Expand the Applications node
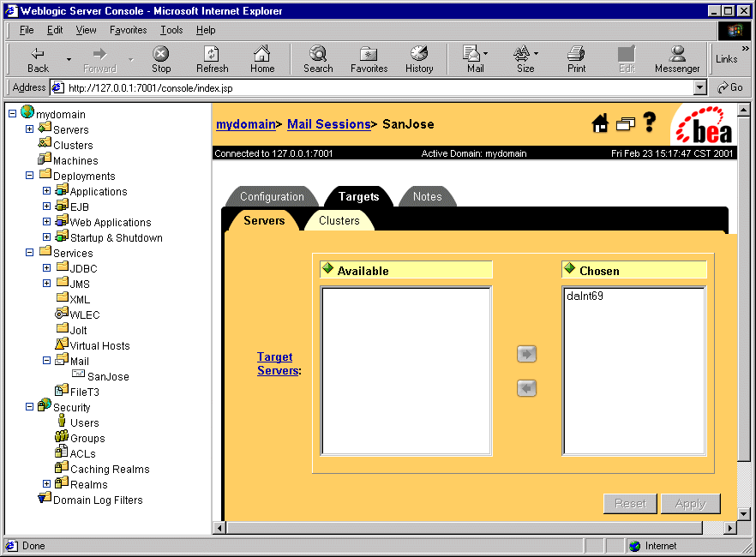This screenshot has height=557, width=756. [x=47, y=191]
